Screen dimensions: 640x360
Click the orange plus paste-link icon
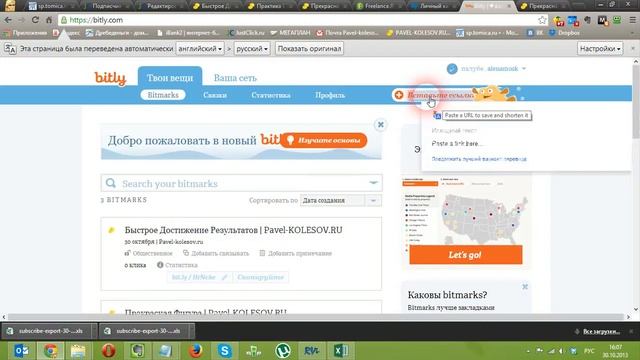399,95
